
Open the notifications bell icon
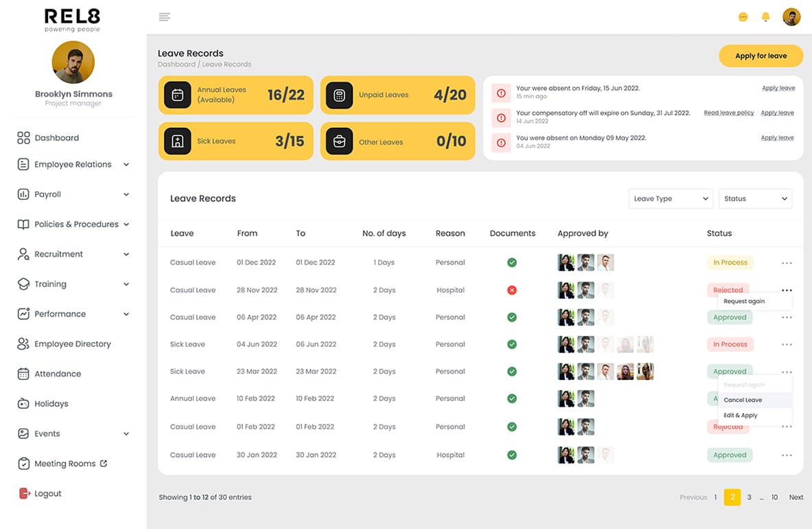tap(766, 17)
